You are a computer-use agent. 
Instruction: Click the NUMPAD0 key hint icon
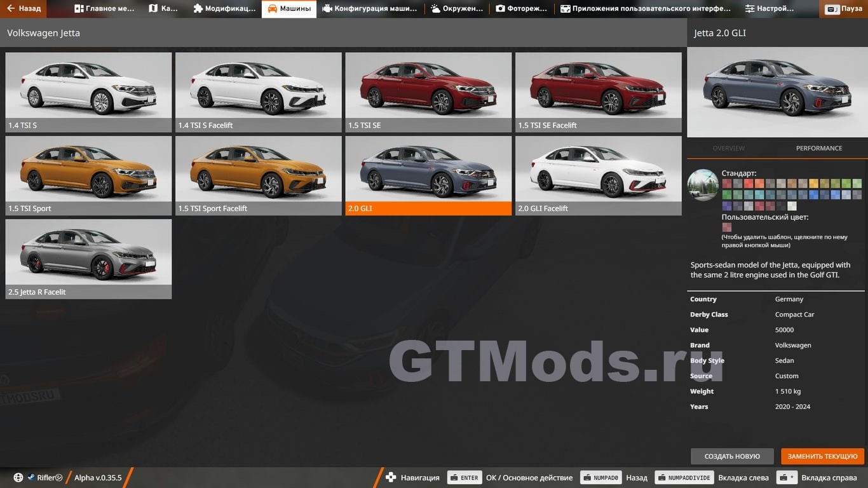(600, 478)
